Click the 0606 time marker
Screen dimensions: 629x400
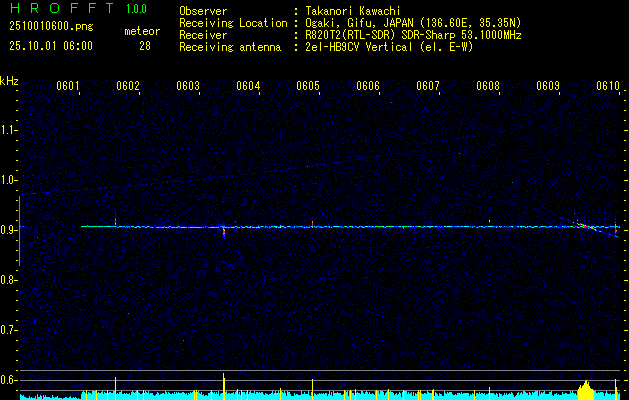[368, 86]
